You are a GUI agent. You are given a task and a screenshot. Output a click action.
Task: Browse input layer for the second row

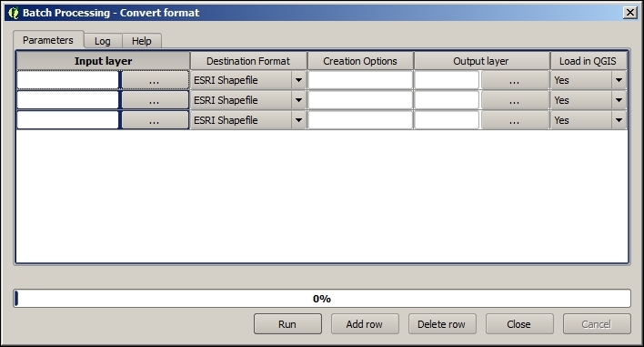pyautogui.click(x=155, y=100)
